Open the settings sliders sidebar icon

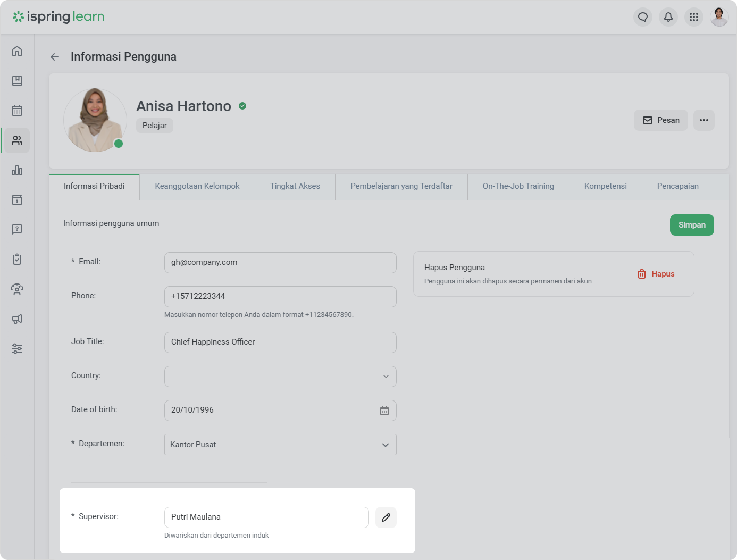[17, 349]
